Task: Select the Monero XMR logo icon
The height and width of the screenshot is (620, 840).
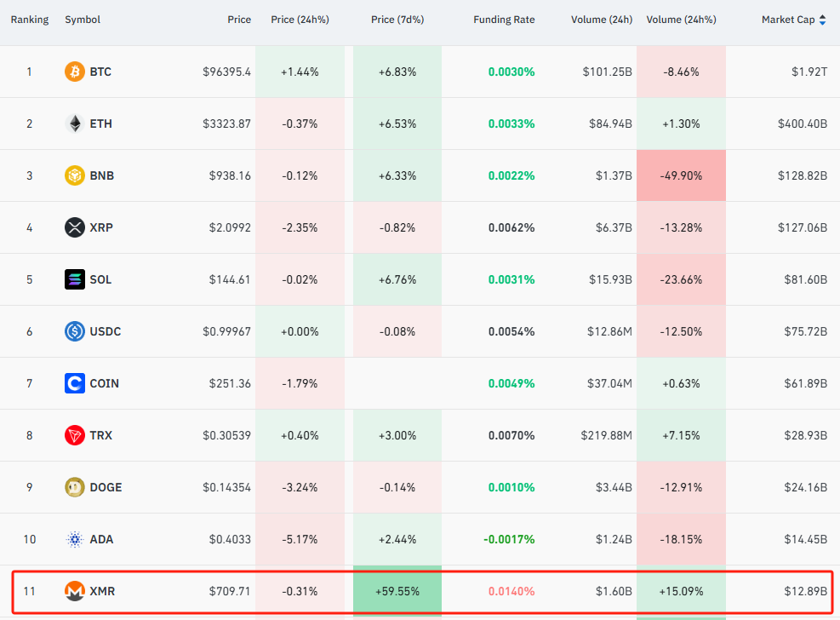Action: click(x=74, y=592)
